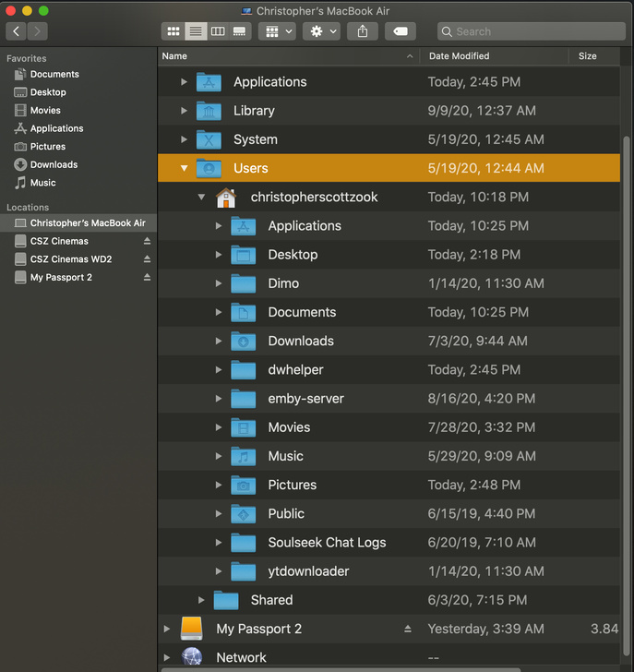Screen dimensions: 634x672
Task: Select the Desktop folder in list
Action: [x=389, y=255]
